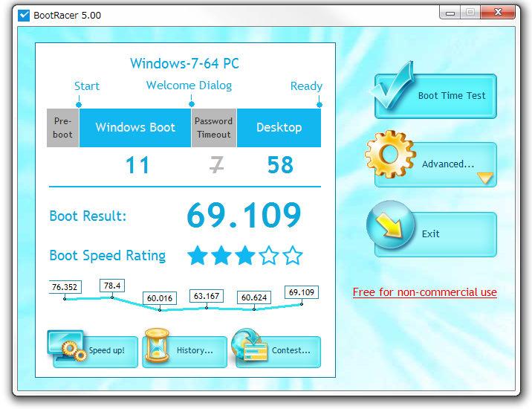
Task: Click the Desktop time value 58
Action: (x=280, y=165)
